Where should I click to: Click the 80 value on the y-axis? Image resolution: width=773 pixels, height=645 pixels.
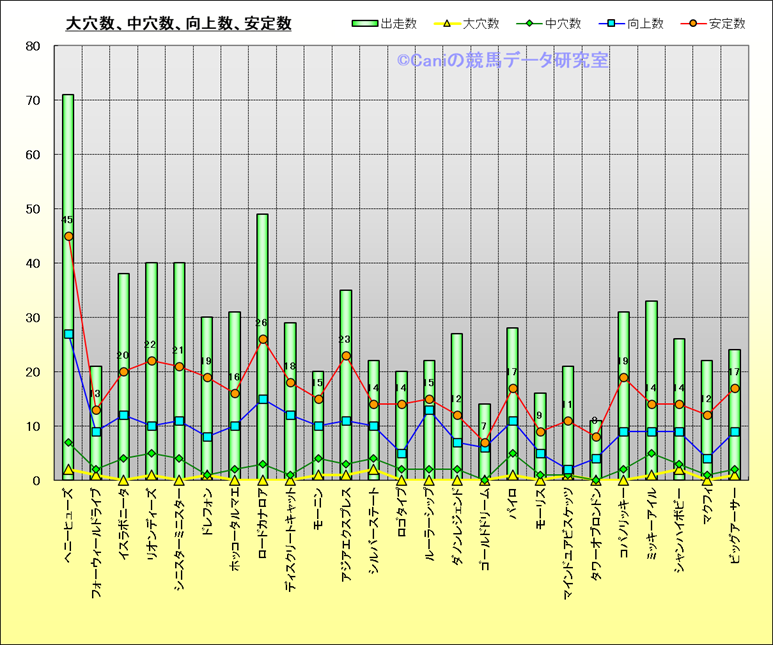pos(33,46)
